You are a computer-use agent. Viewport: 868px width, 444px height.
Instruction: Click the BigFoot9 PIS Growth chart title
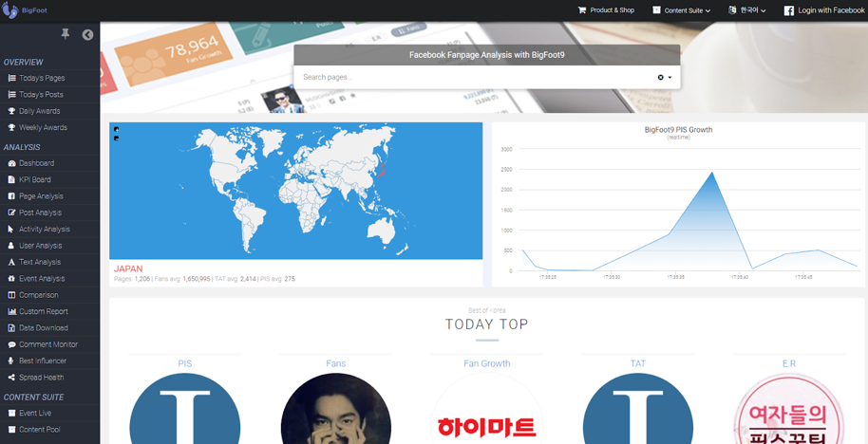coord(678,130)
